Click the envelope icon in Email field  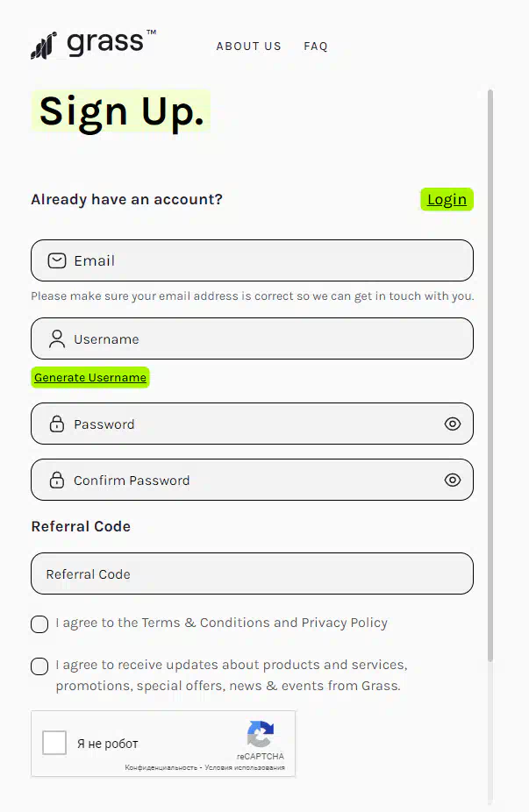[x=57, y=260]
